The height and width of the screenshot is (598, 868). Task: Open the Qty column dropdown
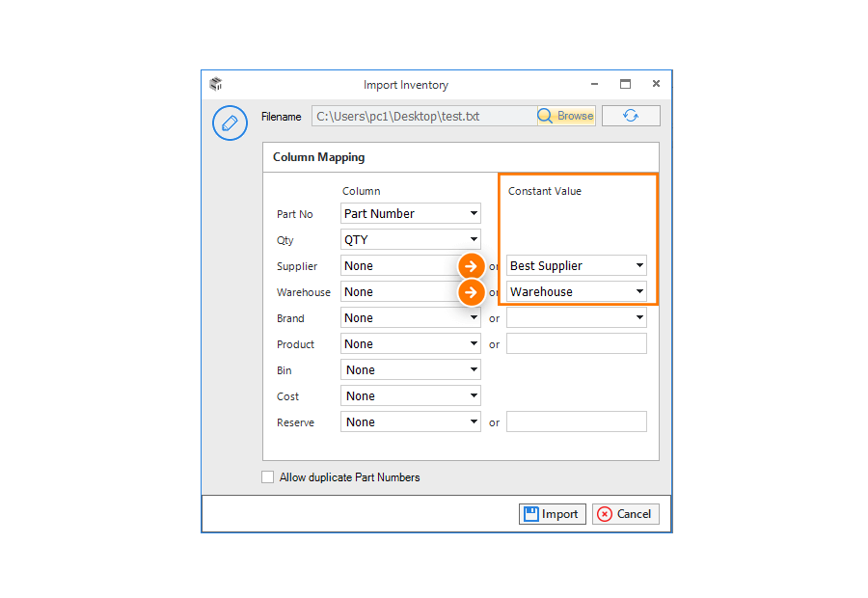coord(410,239)
